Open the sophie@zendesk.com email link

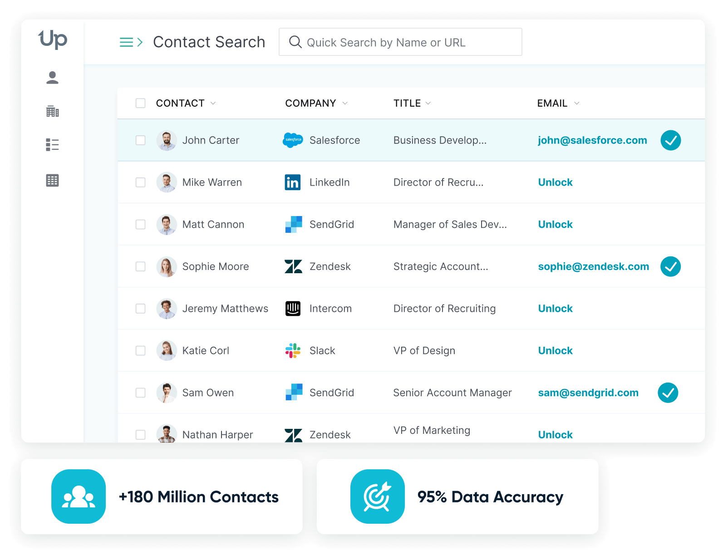[593, 266]
